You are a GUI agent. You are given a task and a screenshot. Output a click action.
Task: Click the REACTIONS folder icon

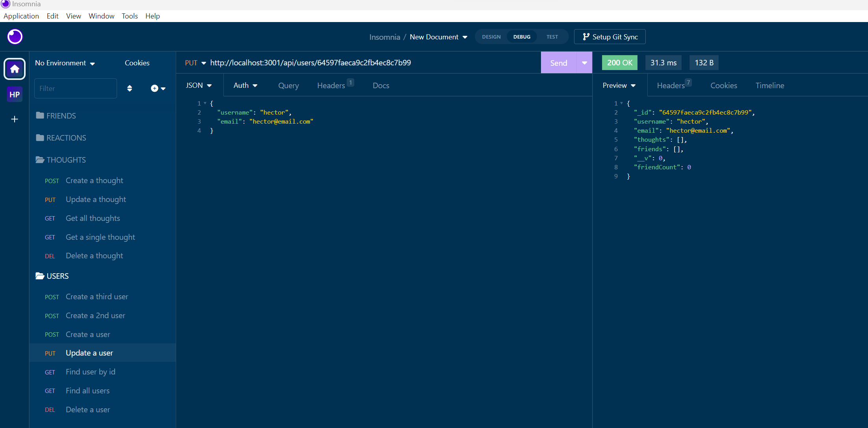(41, 137)
